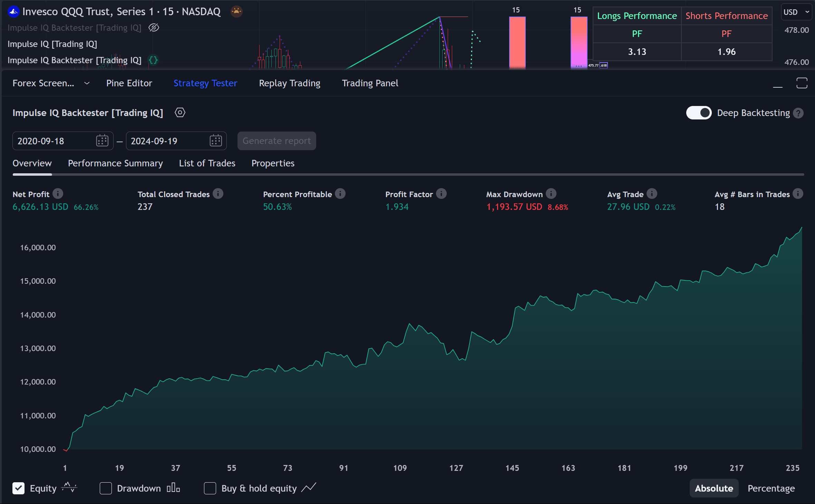Select Absolute display mode

pos(714,488)
